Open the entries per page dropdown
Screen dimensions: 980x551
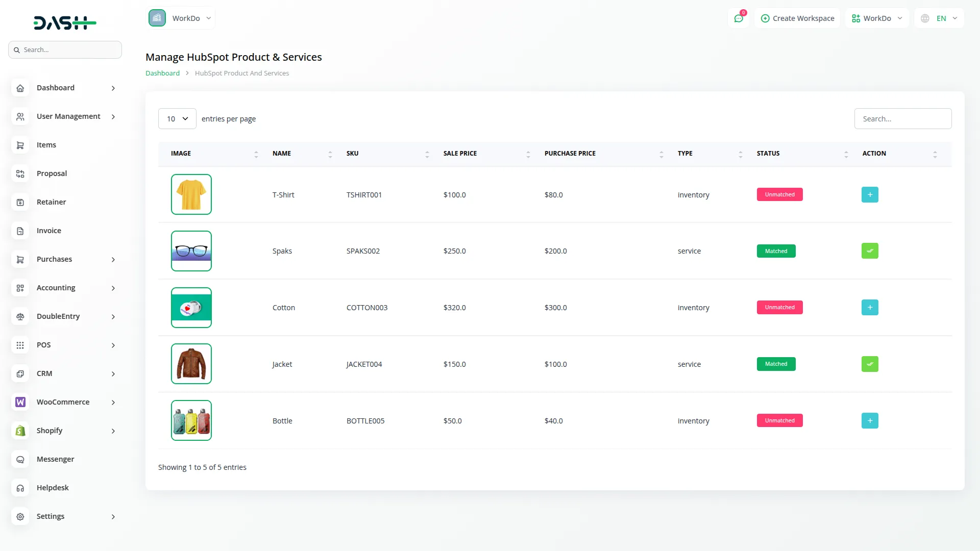click(x=177, y=118)
